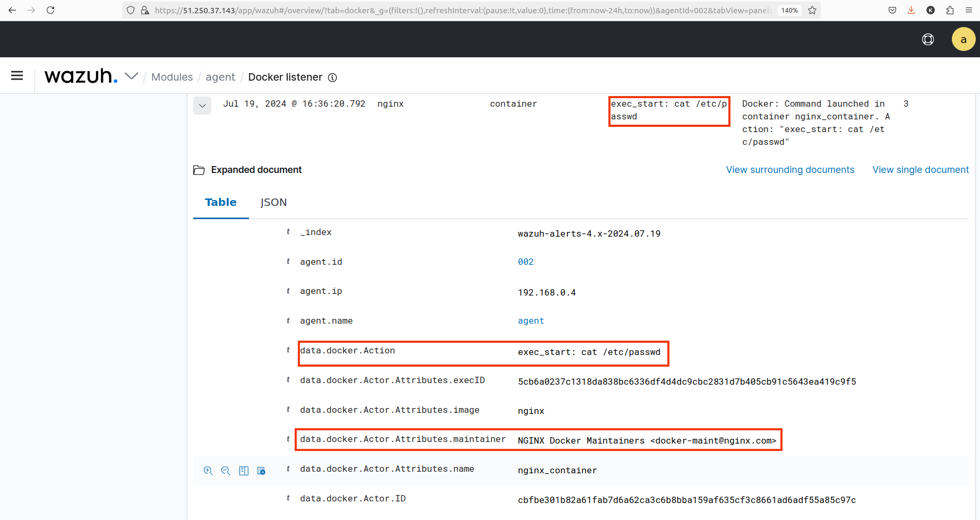
Task: Switch to the JSON tab
Action: [x=273, y=202]
